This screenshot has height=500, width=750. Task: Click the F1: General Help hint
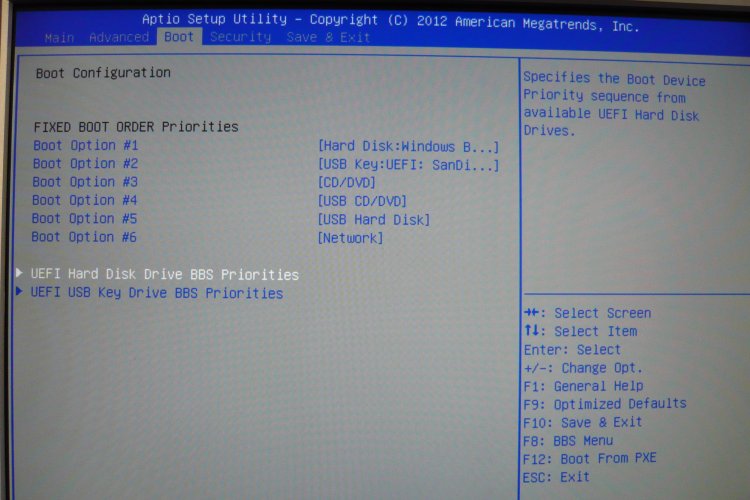[x=584, y=386]
